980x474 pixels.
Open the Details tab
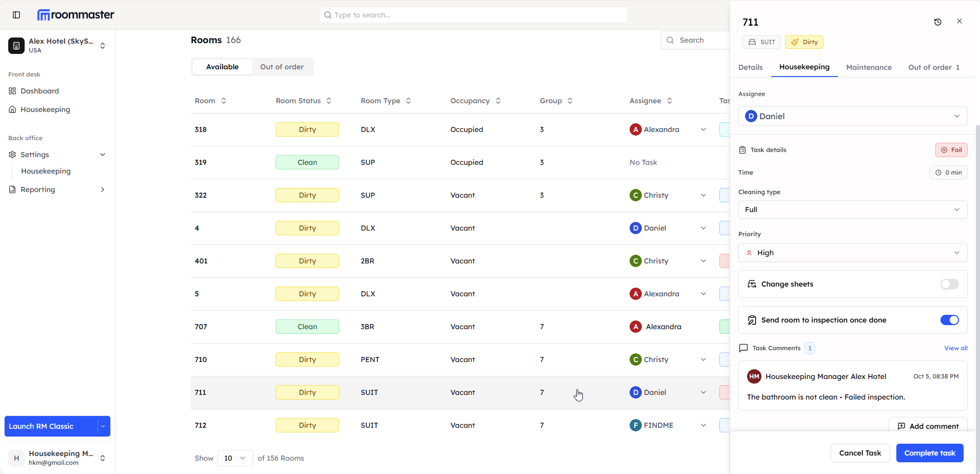coord(750,67)
